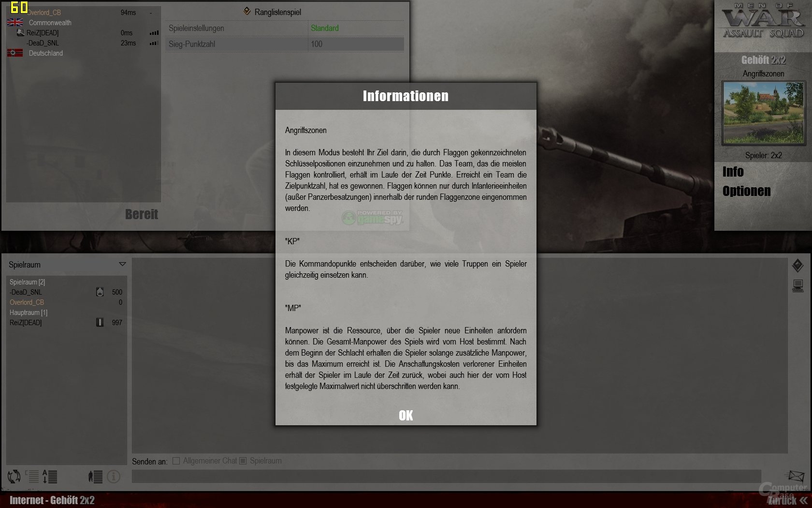Open the Spieleinstellungen Standard dropdown
This screenshot has width=812, height=508.
(x=356, y=28)
